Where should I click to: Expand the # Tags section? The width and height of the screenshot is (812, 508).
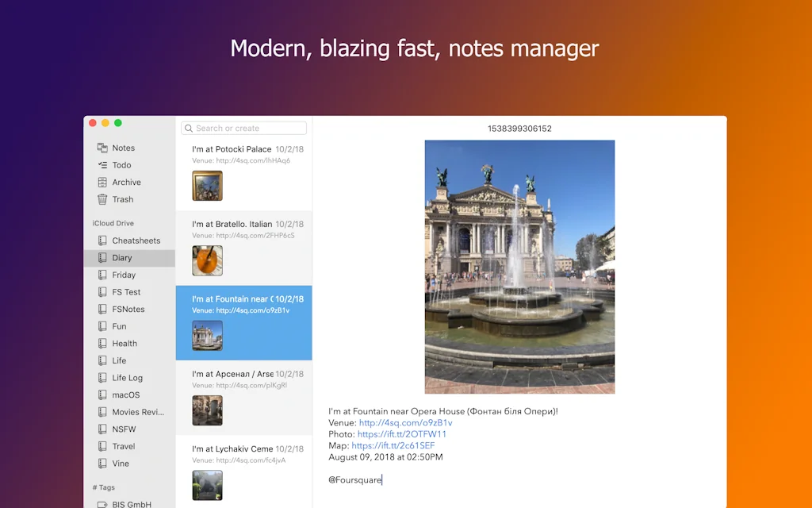click(103, 487)
